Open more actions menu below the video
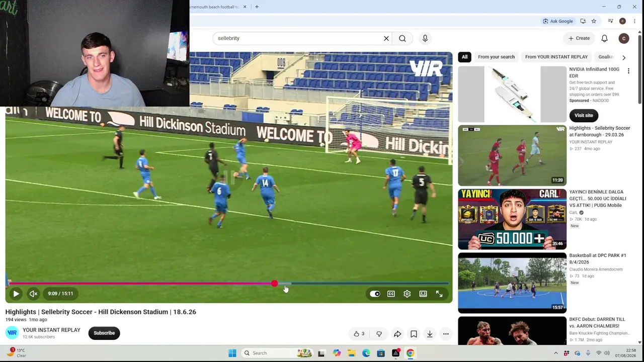Viewport: 644px width, 362px height. click(x=446, y=334)
